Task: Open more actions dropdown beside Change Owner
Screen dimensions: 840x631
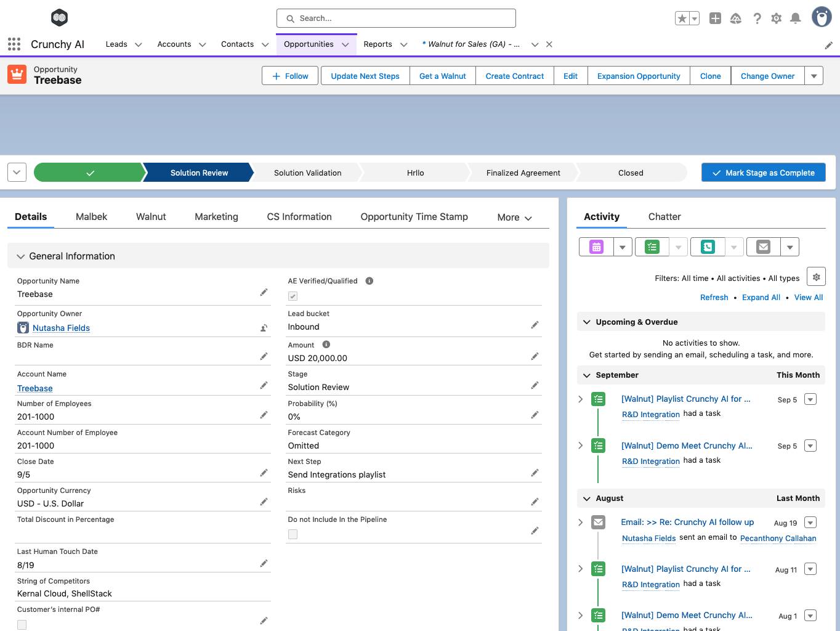Action: (814, 76)
